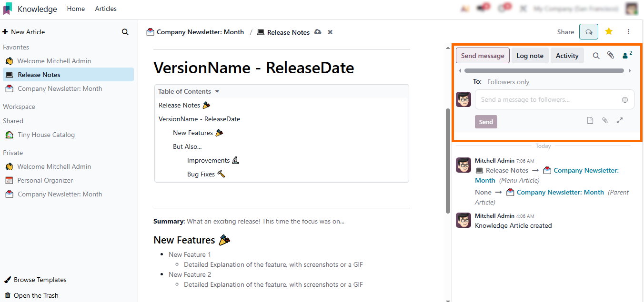Unfavorite the article with the star
The height and width of the screenshot is (302, 644).
[609, 32]
